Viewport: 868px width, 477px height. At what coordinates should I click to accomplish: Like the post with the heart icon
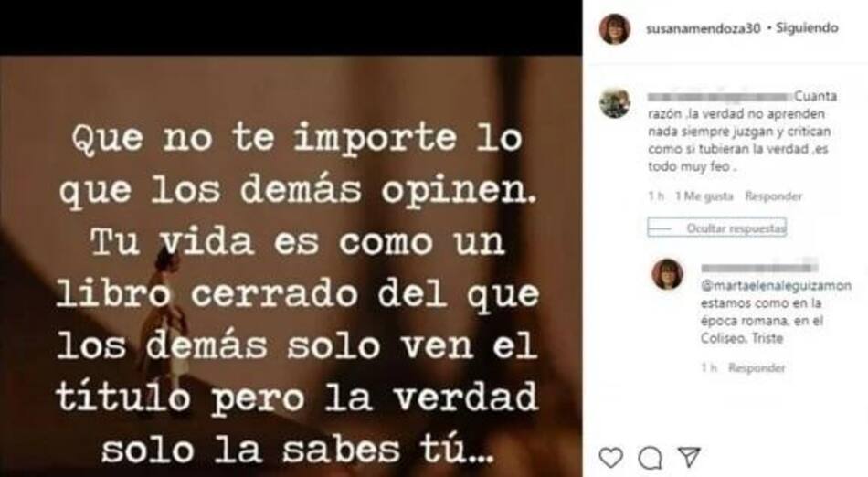coord(611,458)
